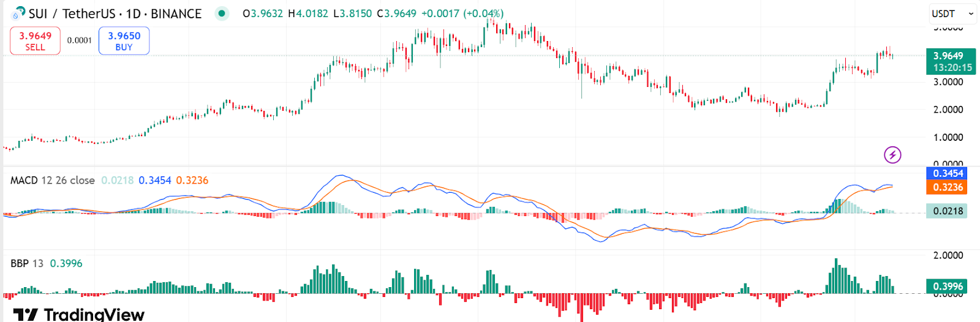Click the SUI coin logo icon
Screen dimensions: 980x322
pyautogui.click(x=19, y=13)
